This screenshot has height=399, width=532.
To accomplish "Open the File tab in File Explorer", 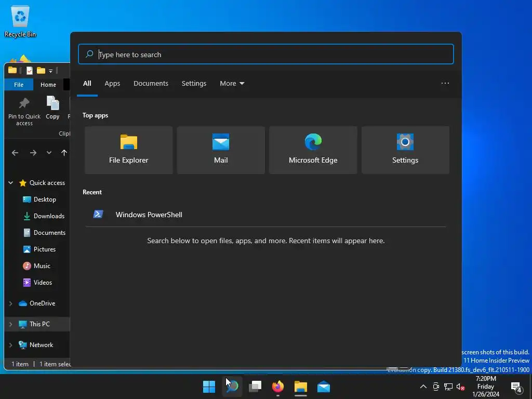I will click(x=19, y=85).
